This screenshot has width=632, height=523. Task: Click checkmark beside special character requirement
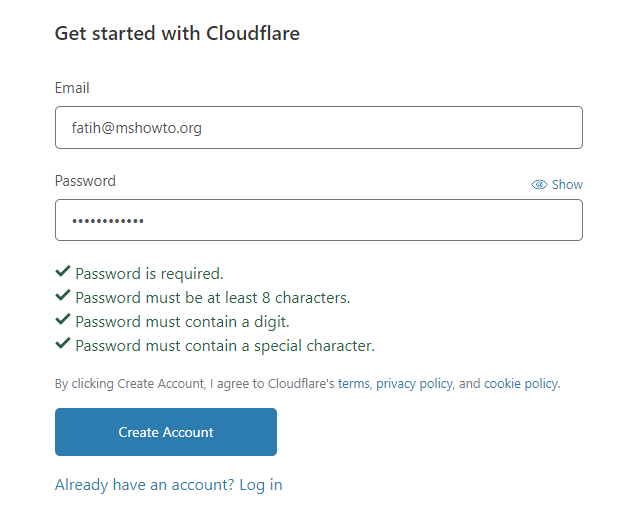(63, 343)
